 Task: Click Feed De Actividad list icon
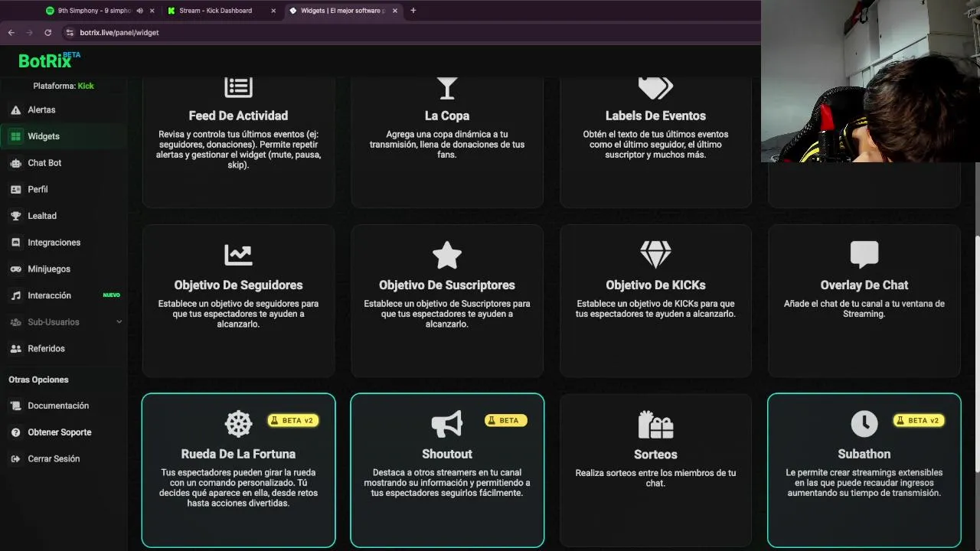click(238, 87)
